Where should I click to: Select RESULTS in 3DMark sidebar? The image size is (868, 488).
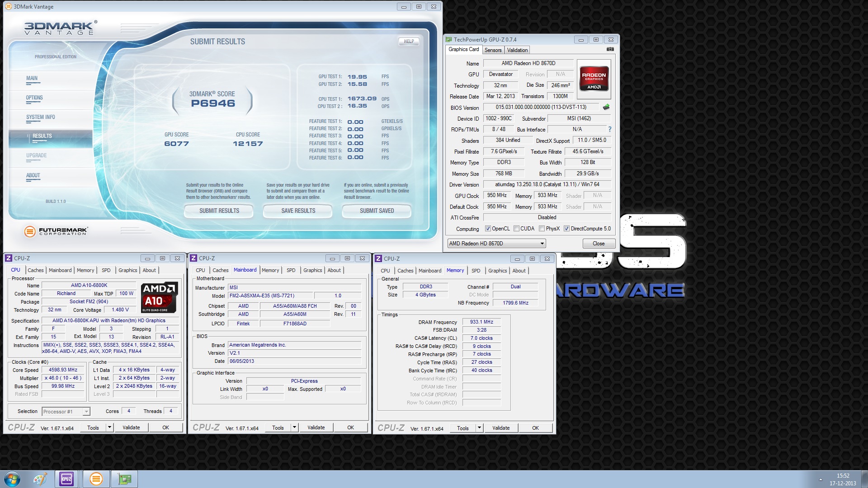(51, 138)
